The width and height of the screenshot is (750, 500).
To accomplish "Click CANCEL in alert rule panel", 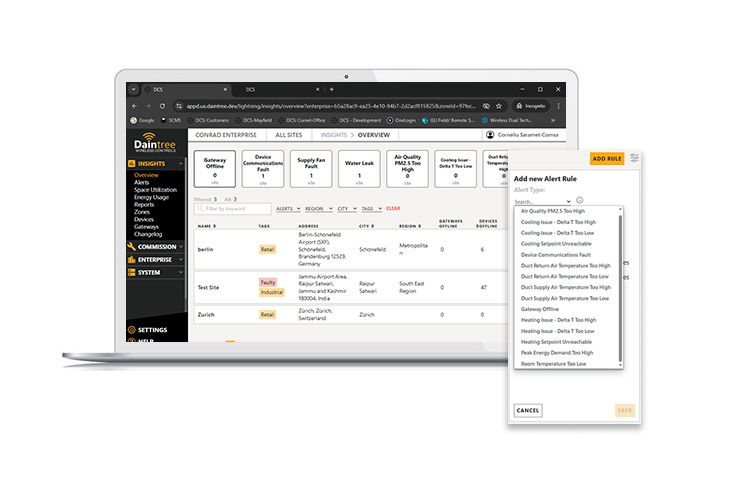I will tap(528, 411).
